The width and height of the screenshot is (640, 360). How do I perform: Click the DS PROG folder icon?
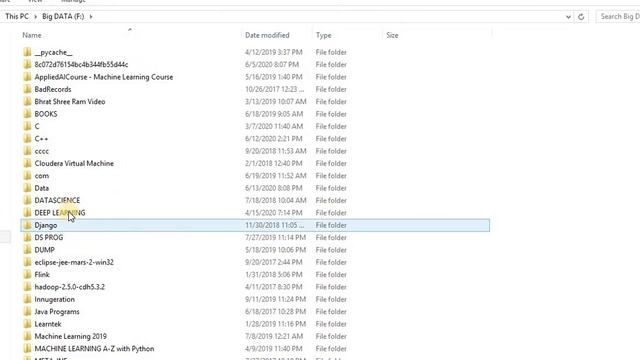point(27,237)
